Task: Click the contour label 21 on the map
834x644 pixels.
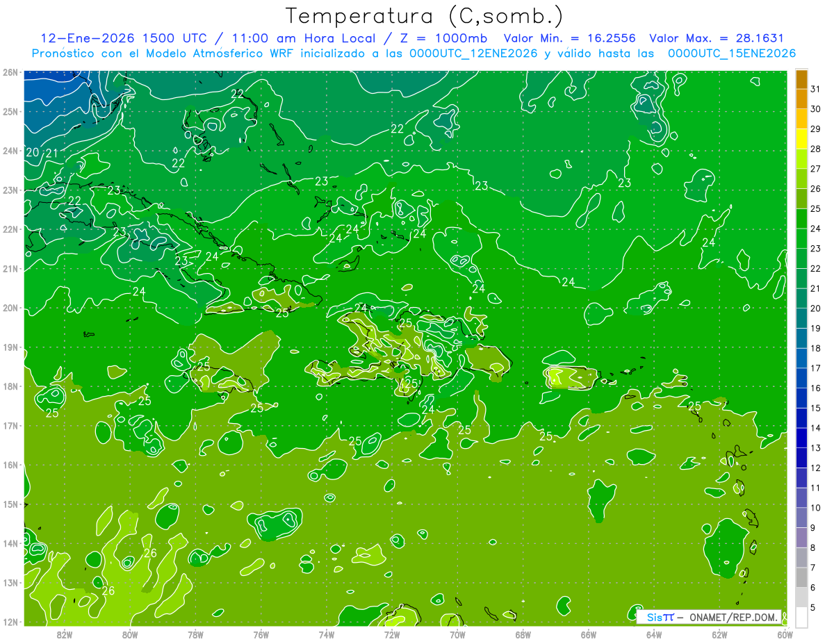Action: [x=51, y=154]
